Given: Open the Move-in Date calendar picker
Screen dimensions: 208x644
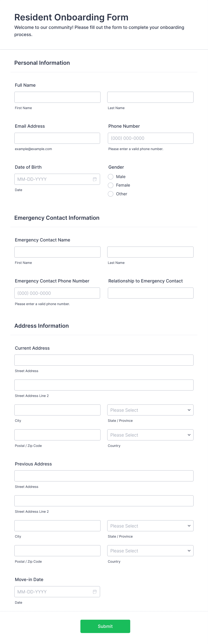Looking at the screenshot, I should point(95,592).
